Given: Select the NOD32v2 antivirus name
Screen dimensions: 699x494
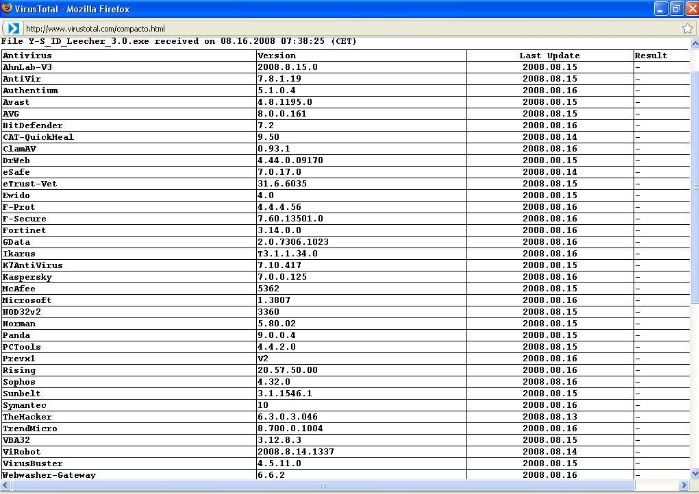Looking at the screenshot, I should tap(22, 312).
